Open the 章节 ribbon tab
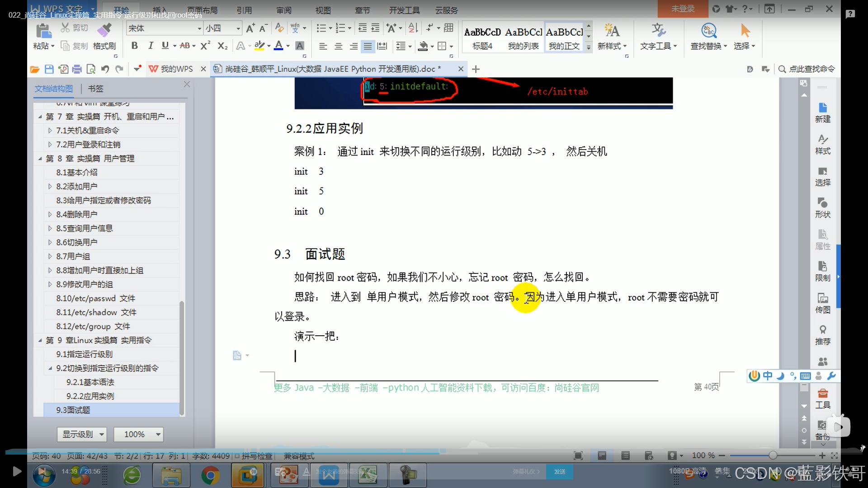Screen dimensions: 868x488 tap(362, 10)
